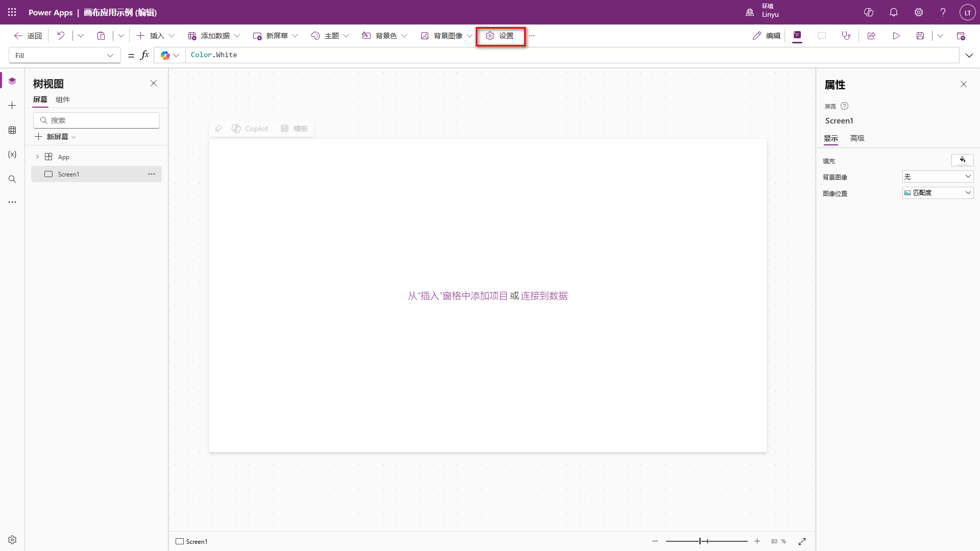Viewport: 980px width, 551px height.
Task: Click the 填充 color picker swatch
Action: click(962, 160)
